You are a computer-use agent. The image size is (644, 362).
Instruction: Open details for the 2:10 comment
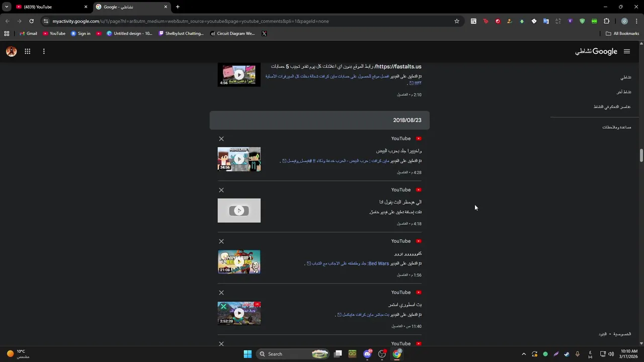pyautogui.click(x=402, y=95)
